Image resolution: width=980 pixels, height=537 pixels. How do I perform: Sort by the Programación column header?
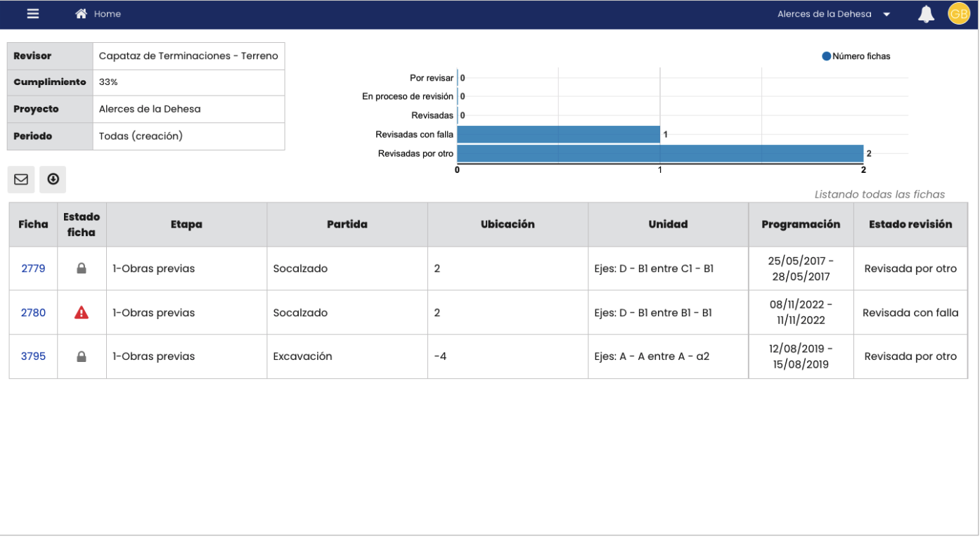(x=801, y=224)
